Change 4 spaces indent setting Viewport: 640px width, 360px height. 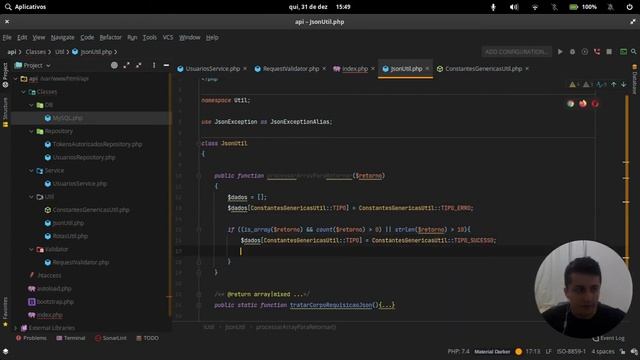[x=603, y=351]
